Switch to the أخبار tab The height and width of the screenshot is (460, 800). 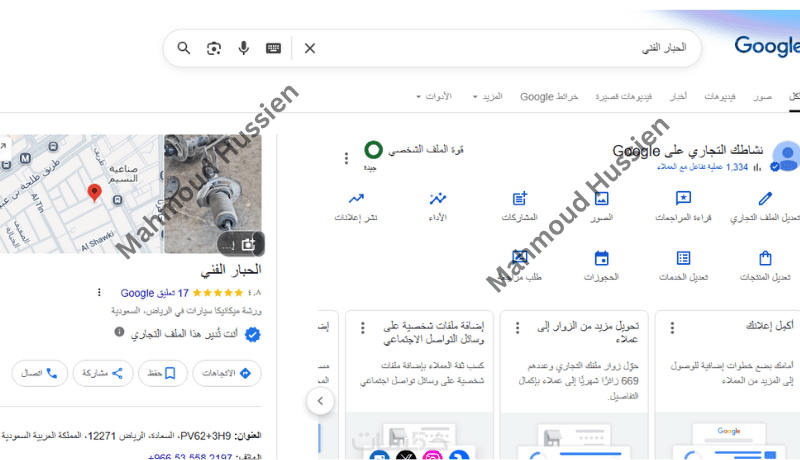(x=678, y=96)
